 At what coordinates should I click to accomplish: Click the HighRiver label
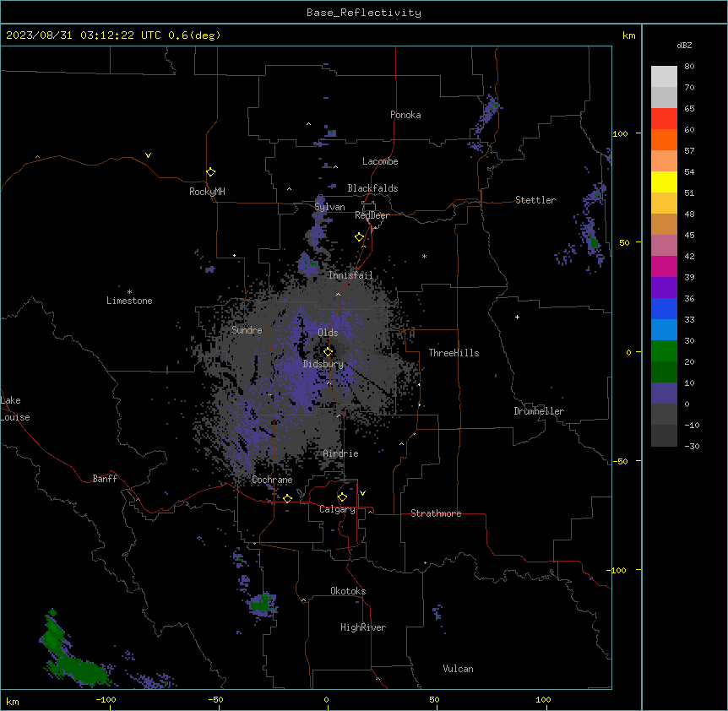pyautogui.click(x=363, y=627)
